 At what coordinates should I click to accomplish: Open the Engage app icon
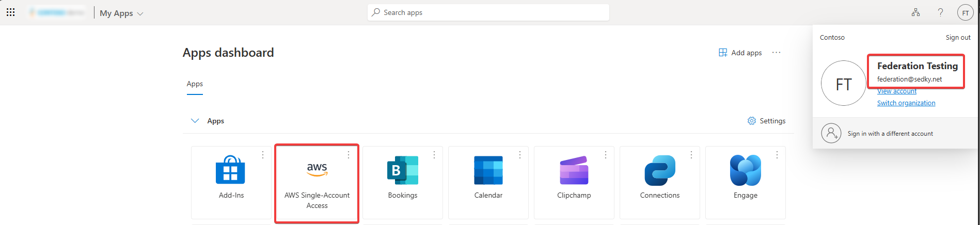pyautogui.click(x=746, y=170)
